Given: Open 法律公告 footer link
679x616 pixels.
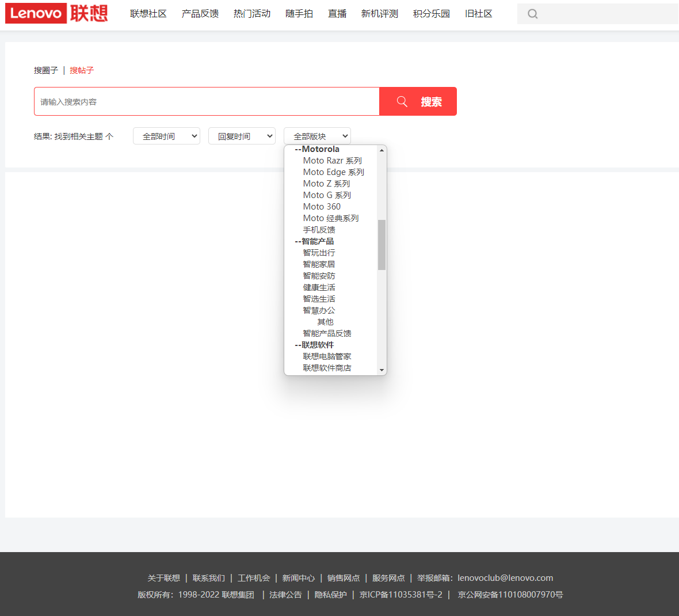Looking at the screenshot, I should 285,595.
